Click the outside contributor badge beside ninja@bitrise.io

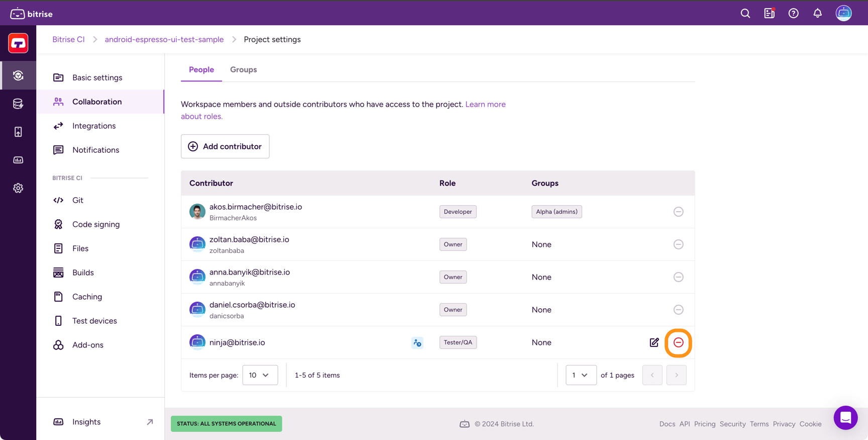tap(417, 343)
